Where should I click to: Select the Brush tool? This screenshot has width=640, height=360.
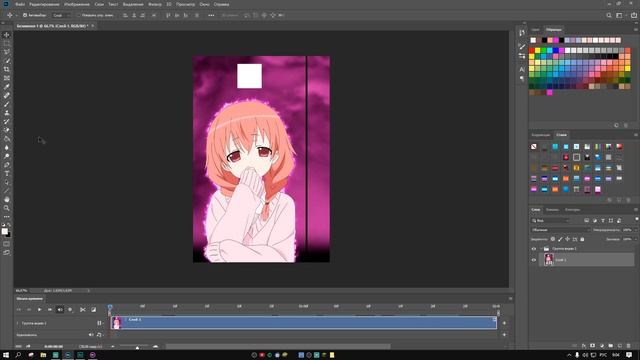(x=7, y=104)
